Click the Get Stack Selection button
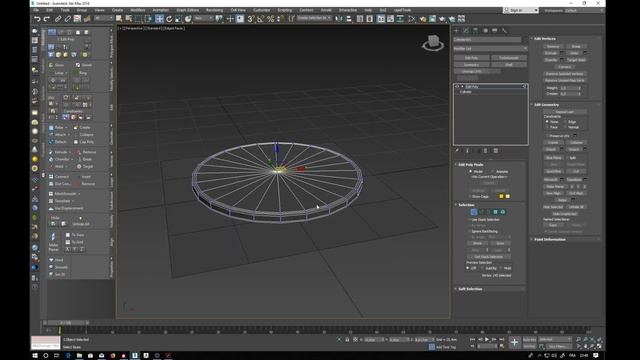The height and width of the screenshot is (360, 640). pos(489,257)
